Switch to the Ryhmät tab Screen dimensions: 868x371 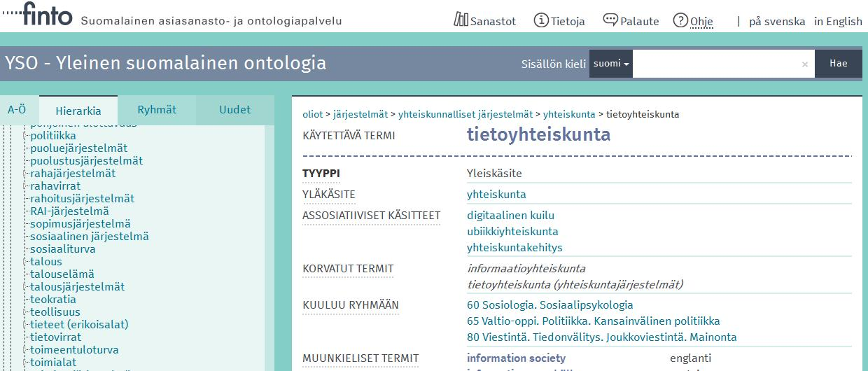click(157, 110)
